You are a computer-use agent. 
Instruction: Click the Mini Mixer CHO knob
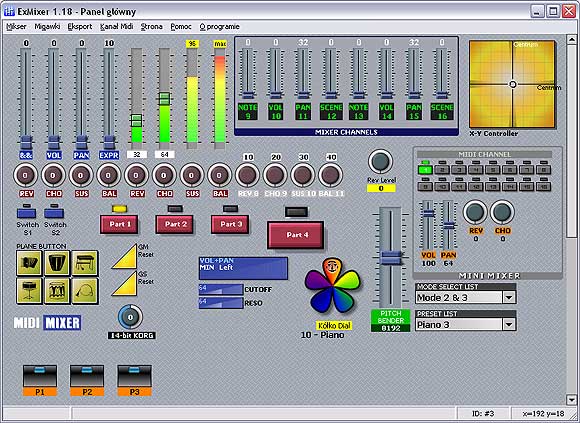[502, 212]
